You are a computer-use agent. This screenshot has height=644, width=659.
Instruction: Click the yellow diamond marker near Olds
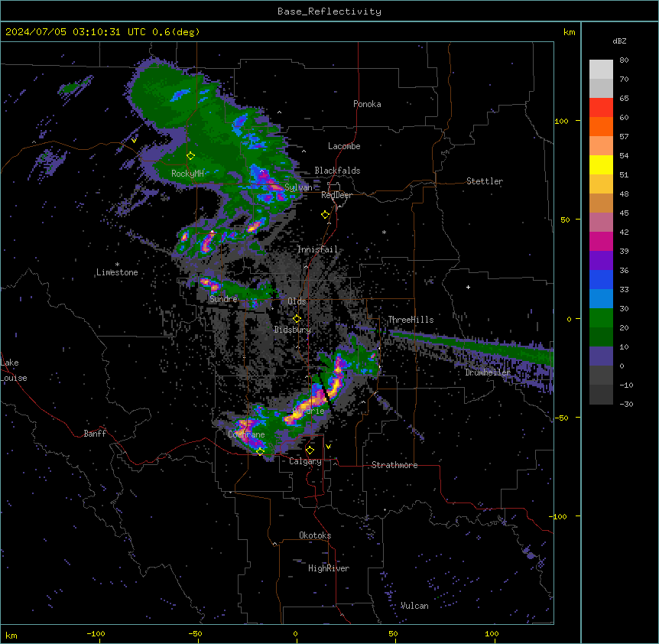pos(297,319)
